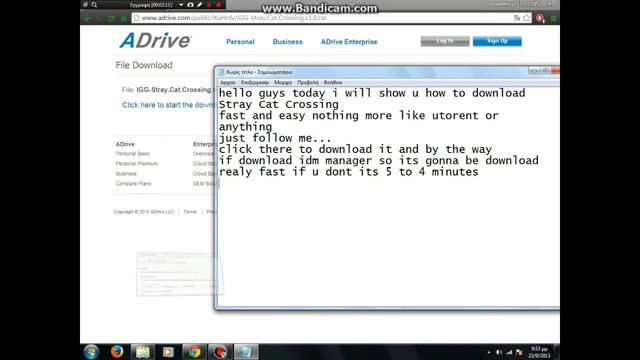
Task: Open the media player taskbar icon
Action: 168,351
